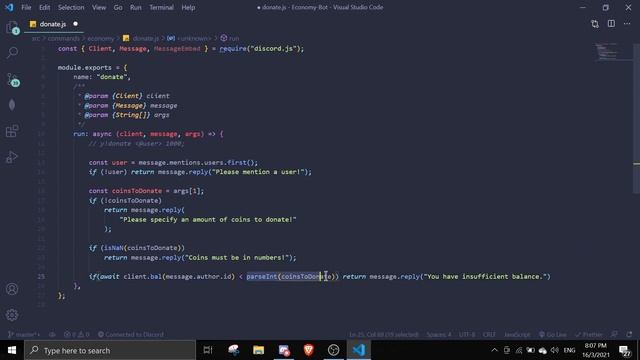Screen dimensions: 640x360
Task: Click the commands breadcrumb segment
Action: pos(64,38)
